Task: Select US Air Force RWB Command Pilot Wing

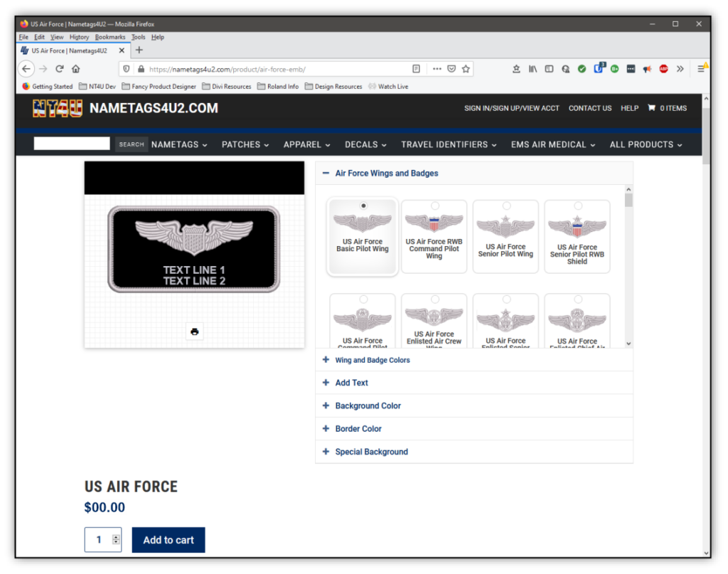Action: point(434,236)
